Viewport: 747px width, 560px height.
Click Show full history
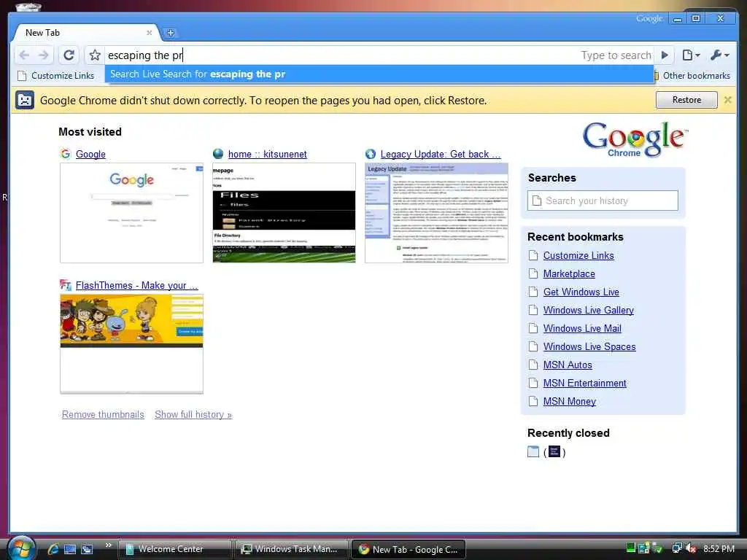193,415
